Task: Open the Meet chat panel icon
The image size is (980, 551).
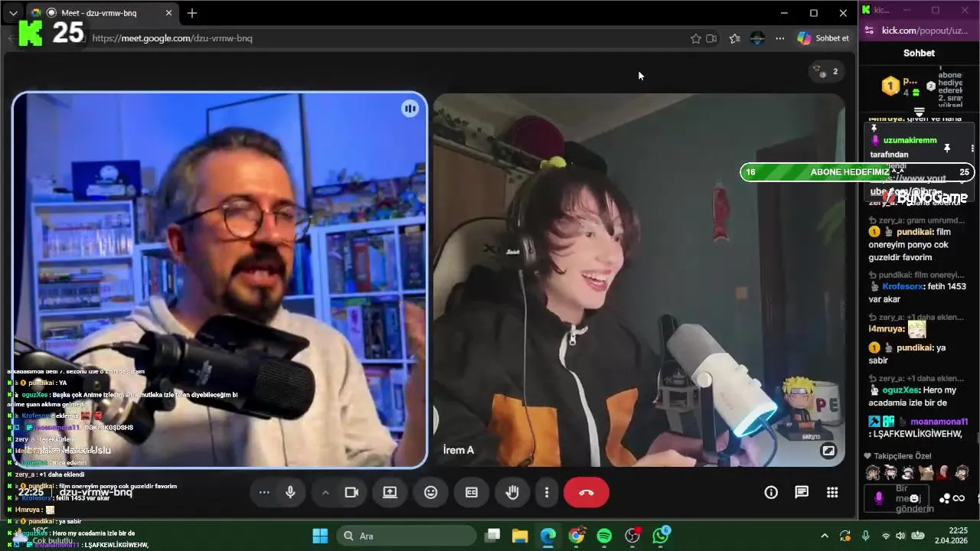Action: (802, 493)
